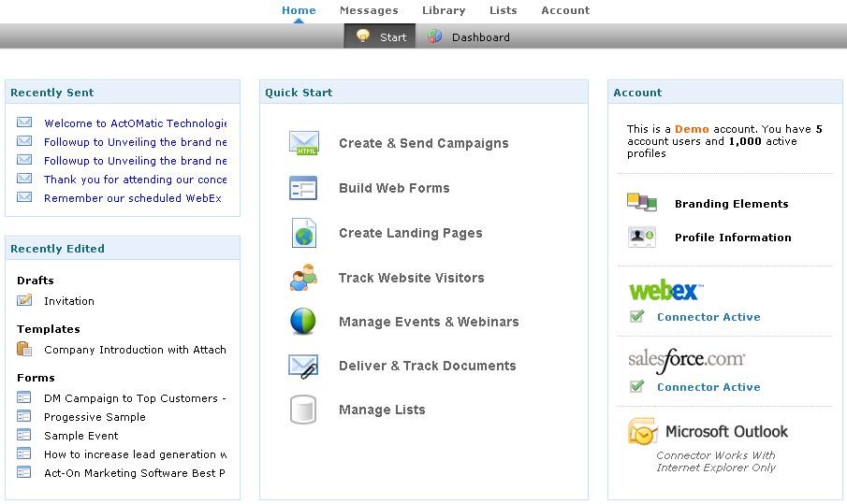Click envelope icon beside Welcome to ActOMatic
This screenshot has height=504, width=847.
[x=24, y=122]
